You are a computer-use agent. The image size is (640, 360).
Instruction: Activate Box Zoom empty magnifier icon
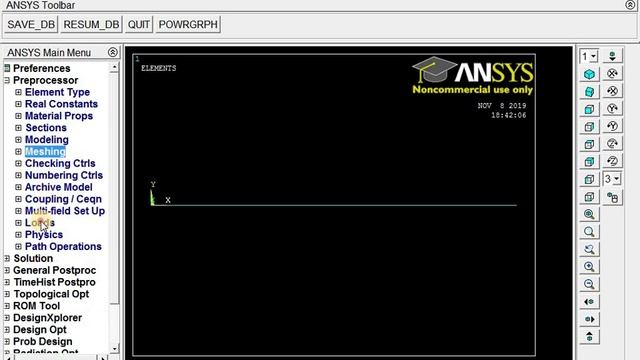click(589, 232)
